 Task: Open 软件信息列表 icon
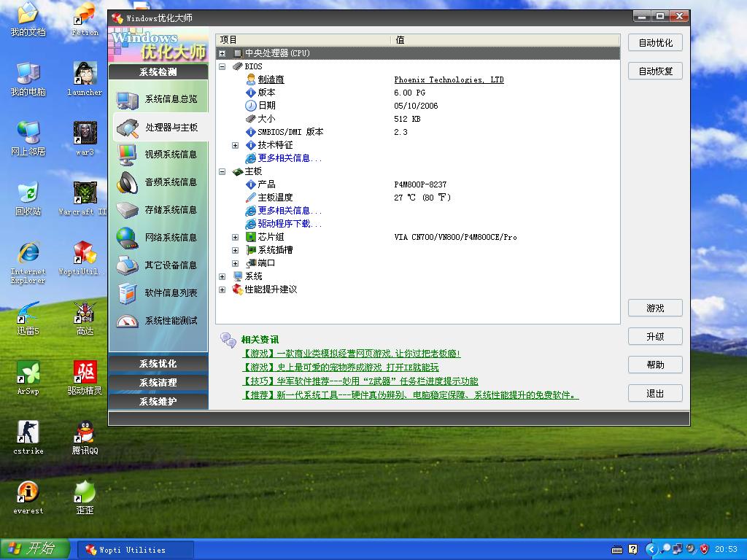pos(127,293)
